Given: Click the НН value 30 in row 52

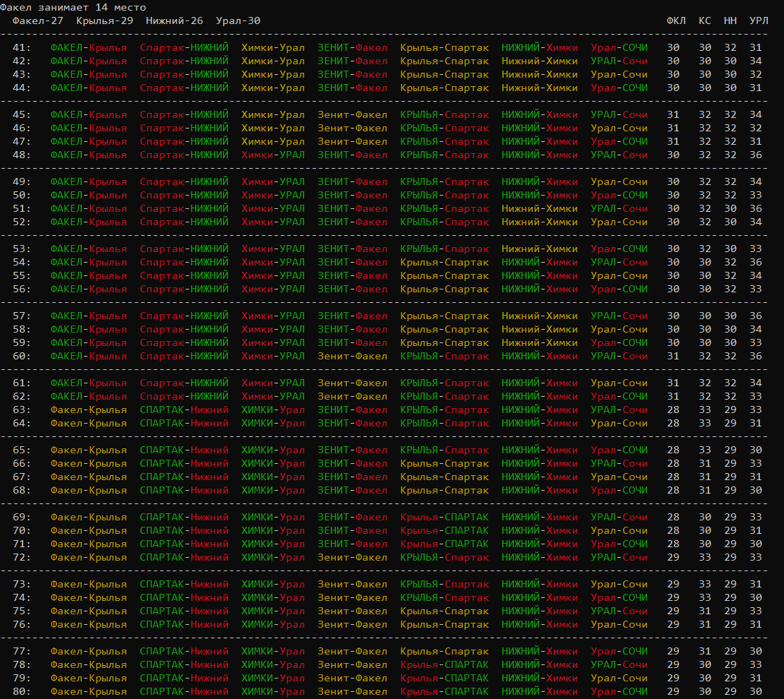Looking at the screenshot, I should click(x=730, y=222).
